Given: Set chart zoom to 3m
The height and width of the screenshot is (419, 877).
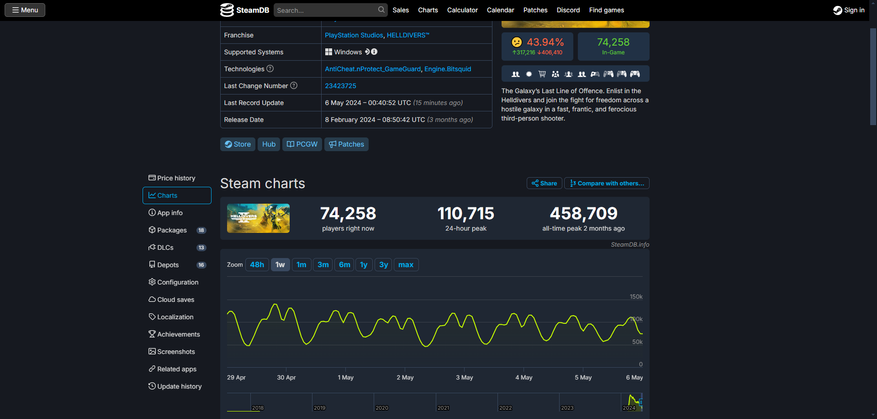Looking at the screenshot, I should pyautogui.click(x=323, y=265).
